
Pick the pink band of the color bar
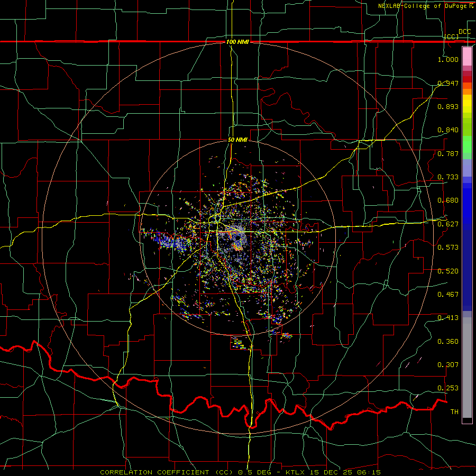[467, 56]
